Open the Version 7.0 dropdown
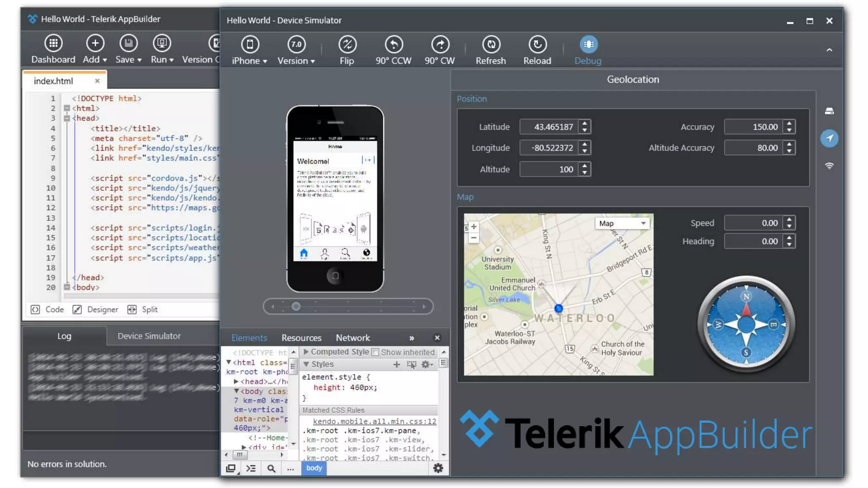The image size is (868, 488). pyautogui.click(x=296, y=50)
